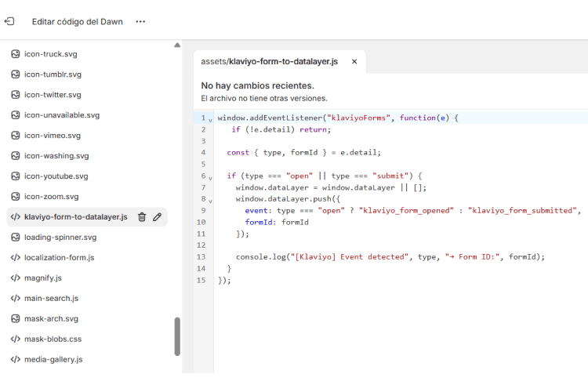Click the icon-washing.svg image icon

tap(16, 156)
